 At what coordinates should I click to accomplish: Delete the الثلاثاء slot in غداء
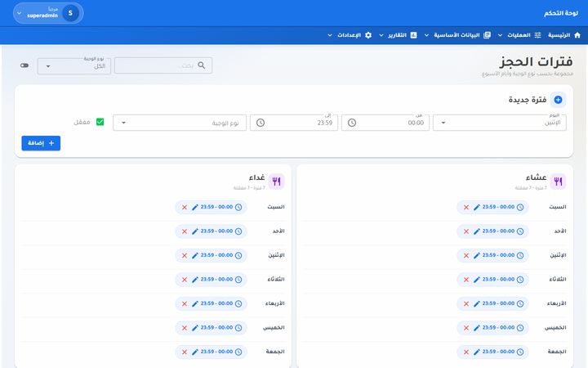click(x=185, y=280)
